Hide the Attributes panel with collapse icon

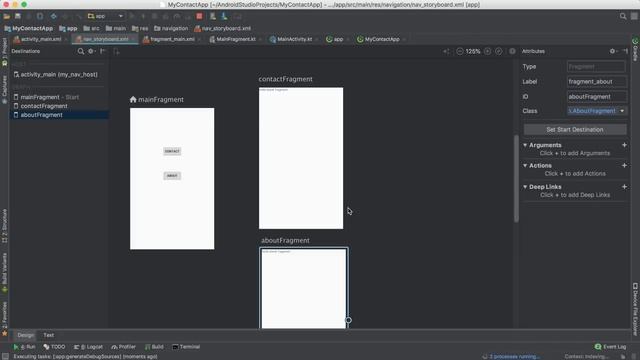click(x=625, y=51)
